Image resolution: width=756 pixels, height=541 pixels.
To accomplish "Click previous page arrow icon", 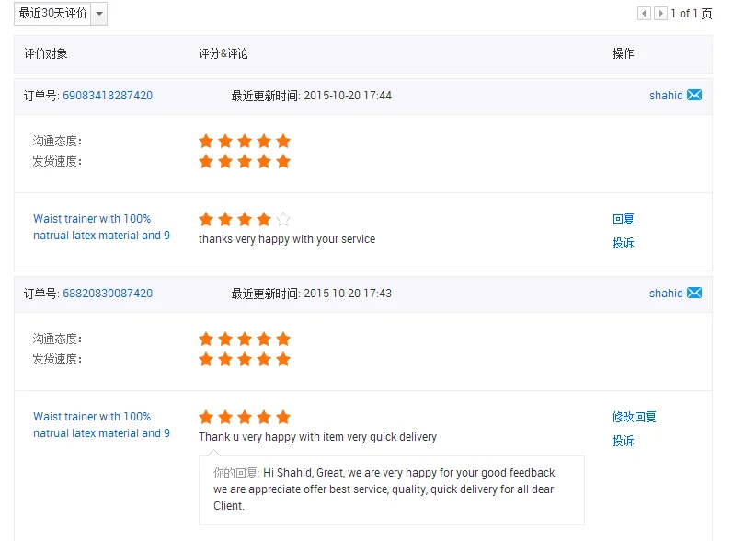I will click(644, 14).
